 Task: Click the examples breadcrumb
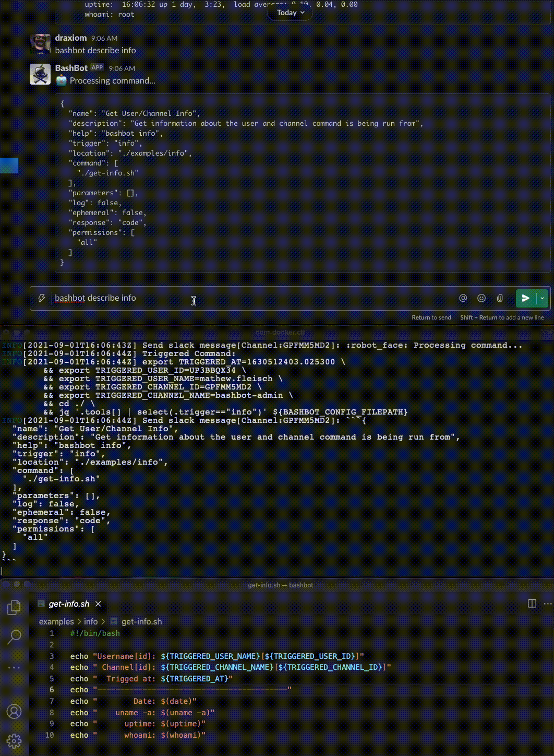tap(56, 621)
